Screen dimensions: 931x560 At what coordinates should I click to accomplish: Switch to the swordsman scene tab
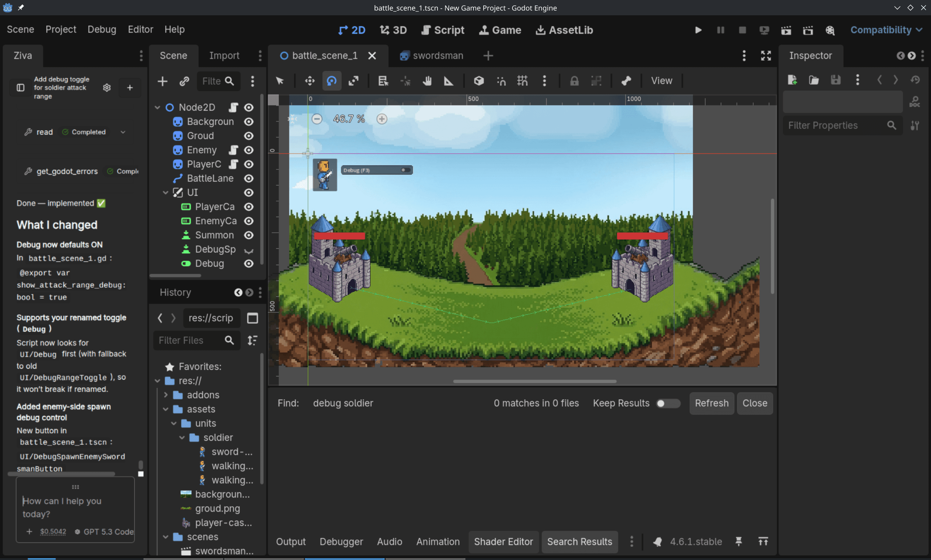pos(431,56)
